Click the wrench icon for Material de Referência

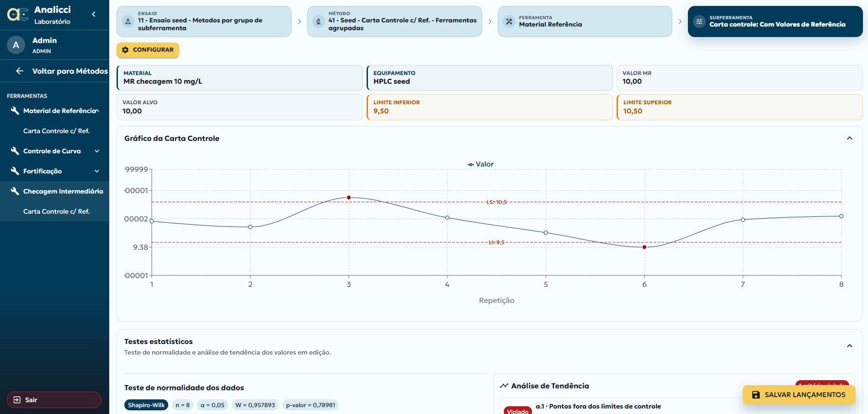pyautogui.click(x=15, y=111)
